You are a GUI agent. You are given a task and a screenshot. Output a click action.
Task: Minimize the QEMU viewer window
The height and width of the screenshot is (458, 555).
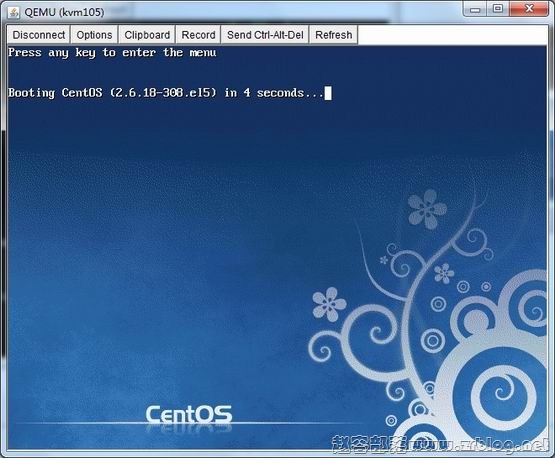475,9
